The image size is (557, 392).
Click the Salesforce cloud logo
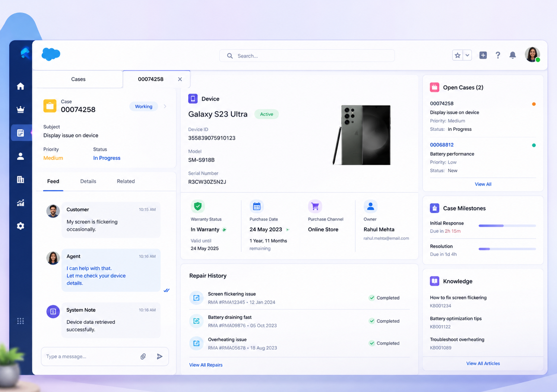coord(51,54)
